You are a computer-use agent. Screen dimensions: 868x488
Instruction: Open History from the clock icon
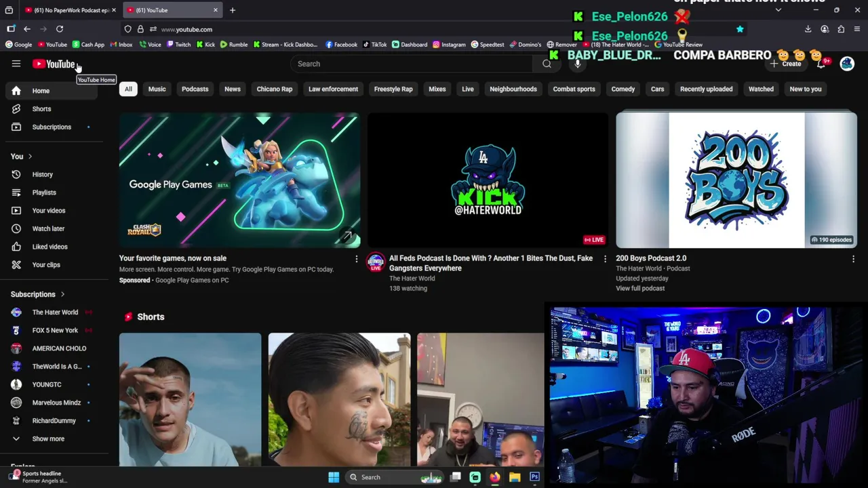(16, 174)
